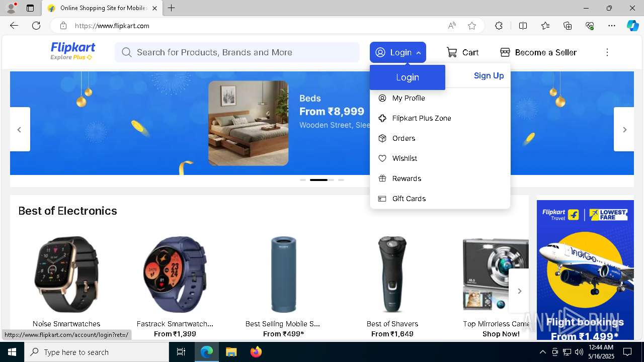Click the Wishlist heart icon
644x362 pixels.
click(x=382, y=158)
